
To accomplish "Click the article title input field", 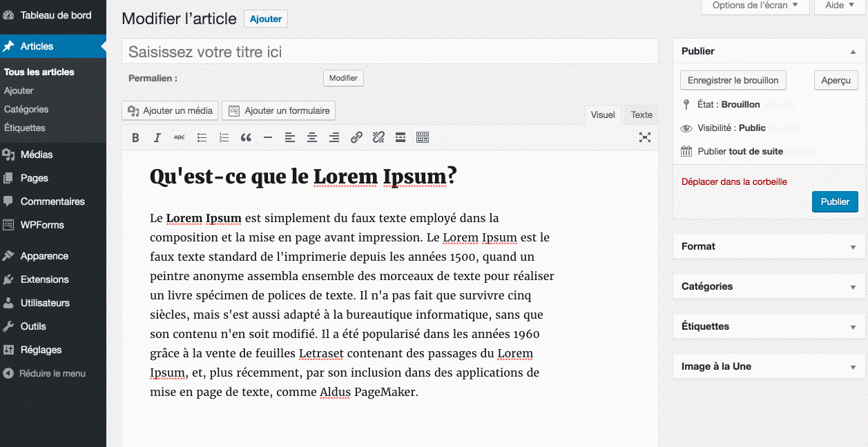I will [x=389, y=52].
